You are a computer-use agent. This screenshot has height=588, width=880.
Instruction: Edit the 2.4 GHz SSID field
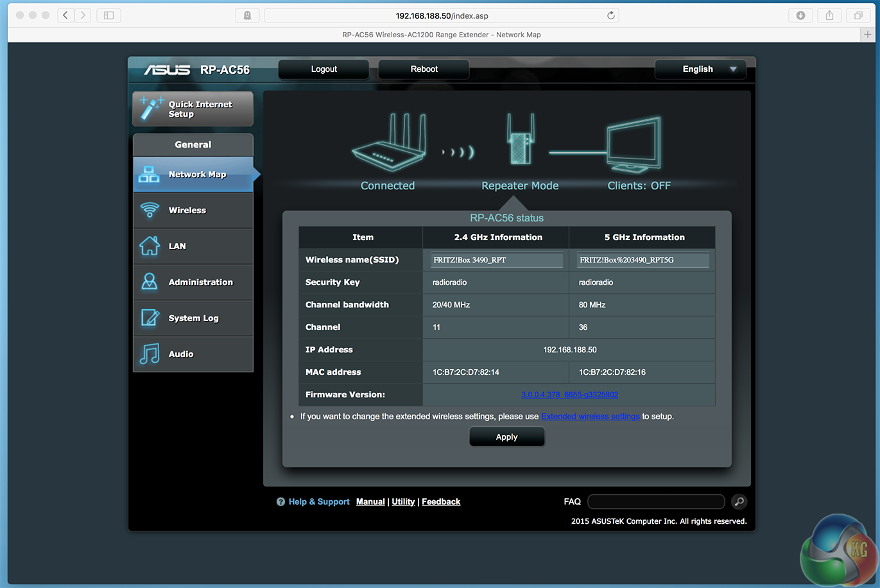[x=496, y=260]
